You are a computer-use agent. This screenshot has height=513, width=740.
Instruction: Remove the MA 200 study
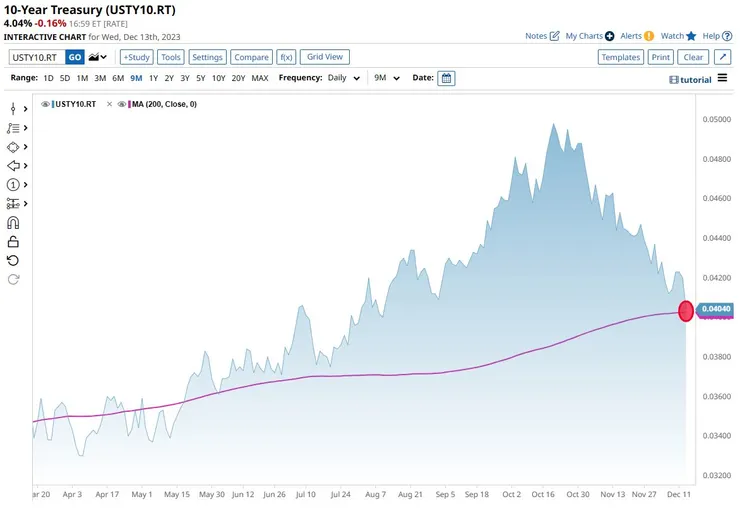point(109,104)
